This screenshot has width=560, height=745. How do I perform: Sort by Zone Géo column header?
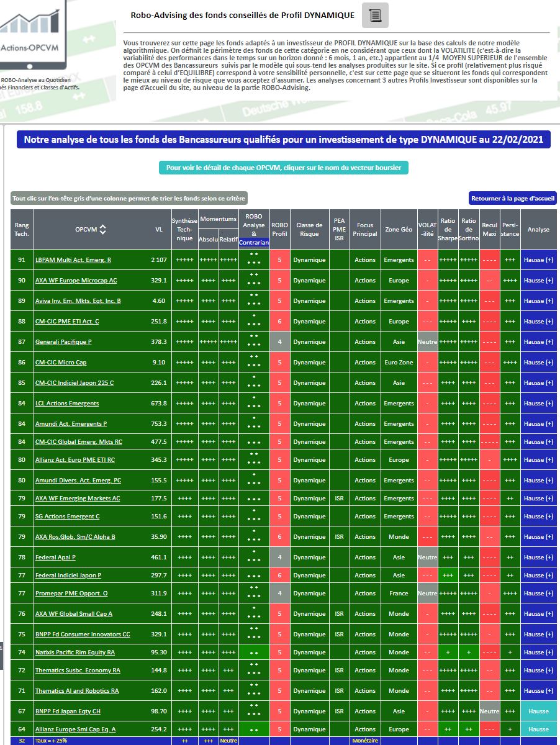coord(399,229)
